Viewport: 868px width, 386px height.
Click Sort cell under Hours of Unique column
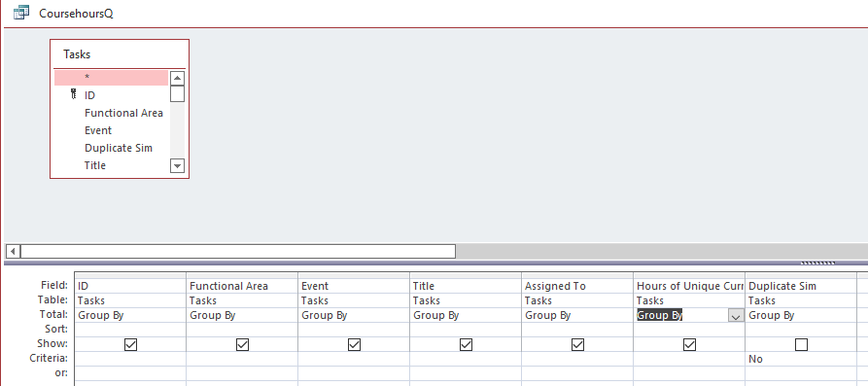click(x=689, y=330)
